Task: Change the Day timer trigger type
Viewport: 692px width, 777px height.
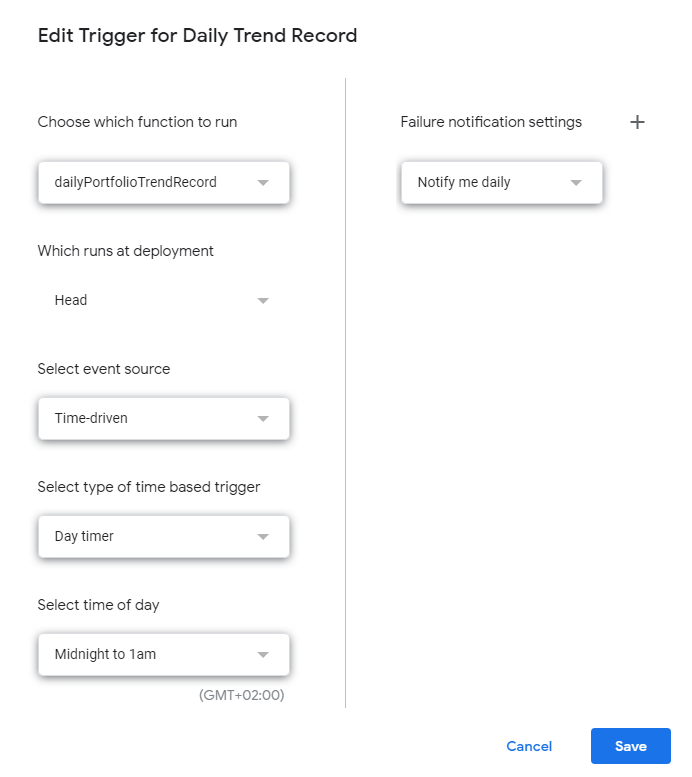Action: click(x=150, y=537)
